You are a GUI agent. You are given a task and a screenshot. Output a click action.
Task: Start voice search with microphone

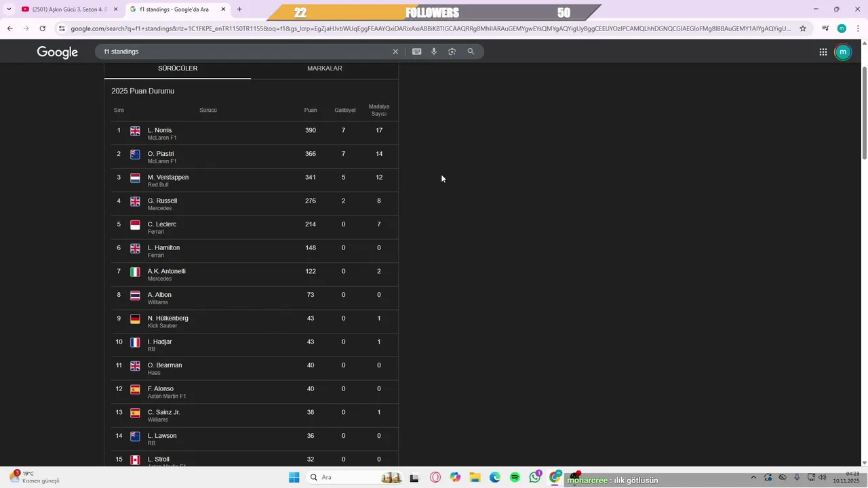(x=434, y=52)
